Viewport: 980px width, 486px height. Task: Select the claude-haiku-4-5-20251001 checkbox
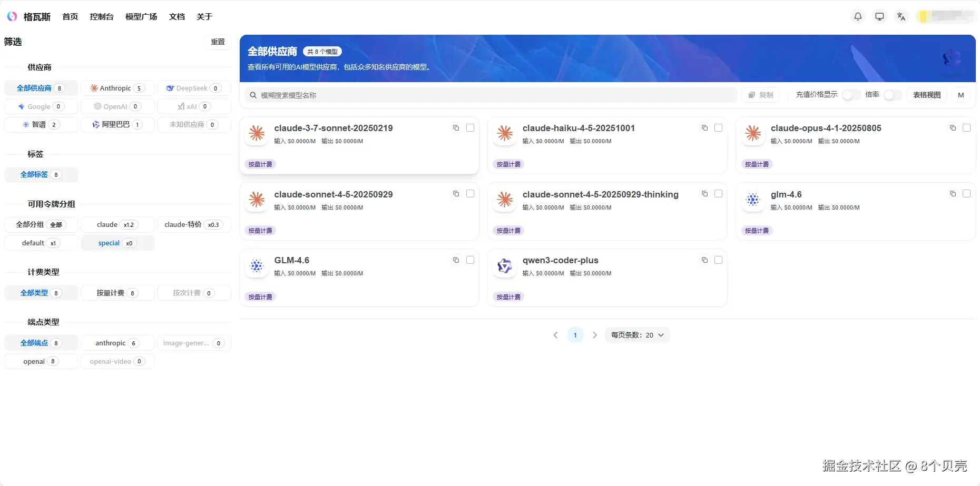pyautogui.click(x=719, y=128)
